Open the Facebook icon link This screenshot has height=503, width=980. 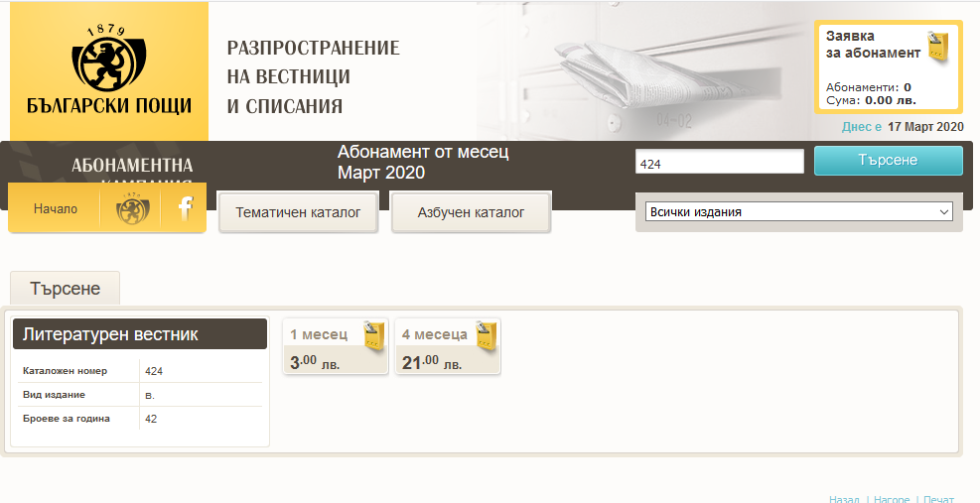[x=185, y=208]
